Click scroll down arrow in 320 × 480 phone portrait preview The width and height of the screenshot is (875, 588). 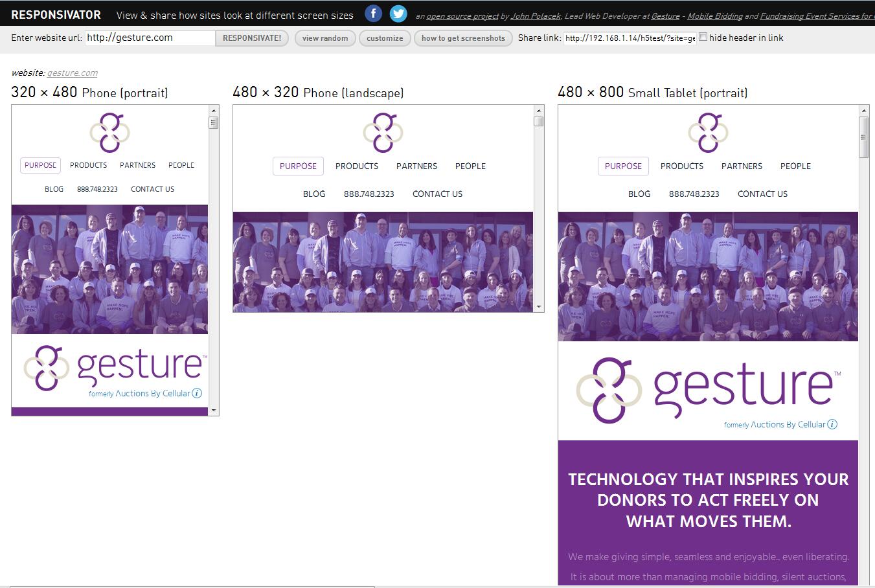(x=214, y=411)
